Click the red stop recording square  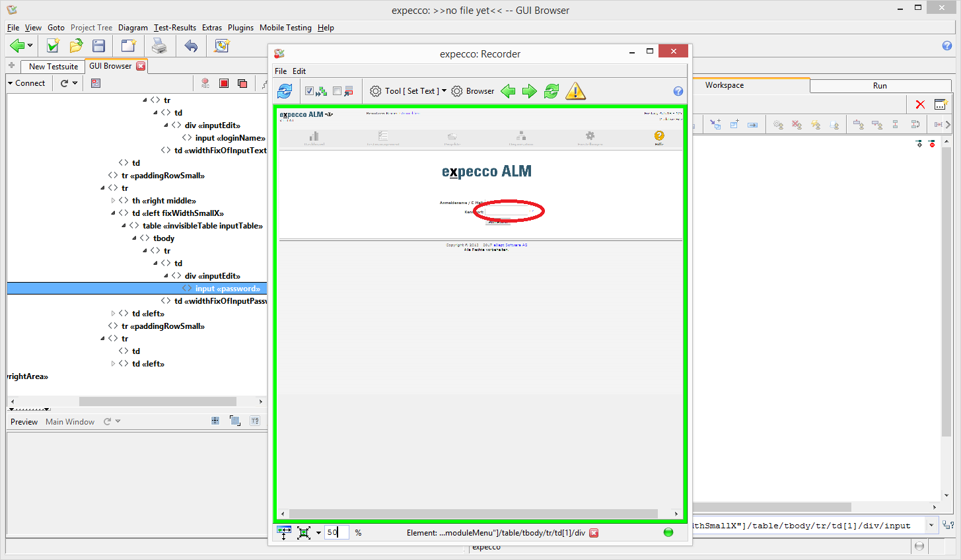pyautogui.click(x=224, y=83)
